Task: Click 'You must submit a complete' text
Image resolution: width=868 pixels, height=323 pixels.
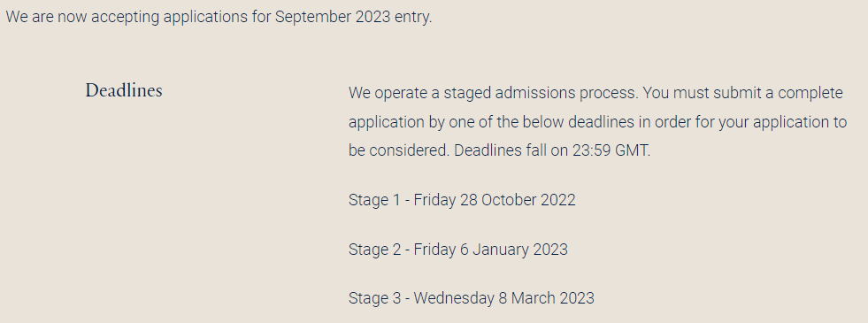Action: [743, 93]
